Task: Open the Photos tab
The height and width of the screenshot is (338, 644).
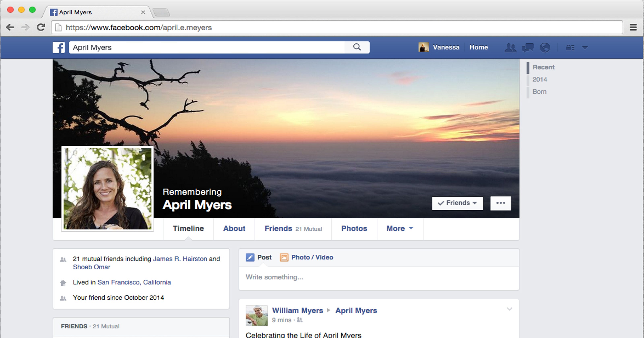Action: pos(354,228)
